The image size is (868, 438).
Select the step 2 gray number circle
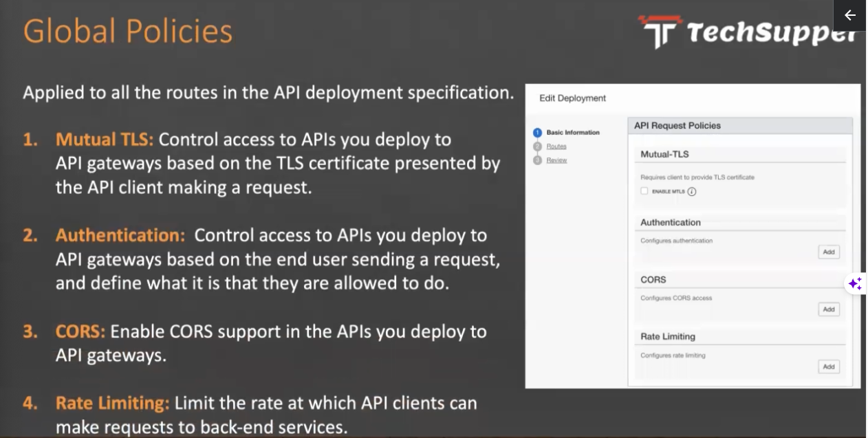538,146
